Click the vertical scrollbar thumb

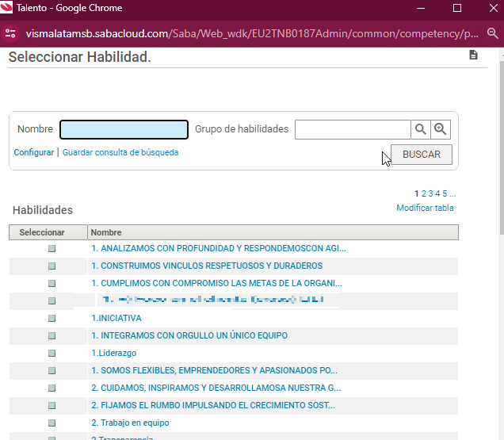pyautogui.click(x=502, y=147)
